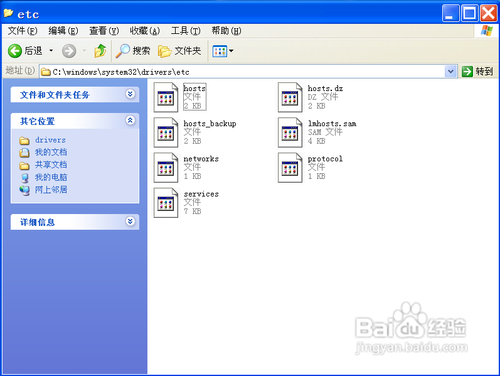Close the etc window
Viewport: 500px width, 376px height.
click(489, 13)
